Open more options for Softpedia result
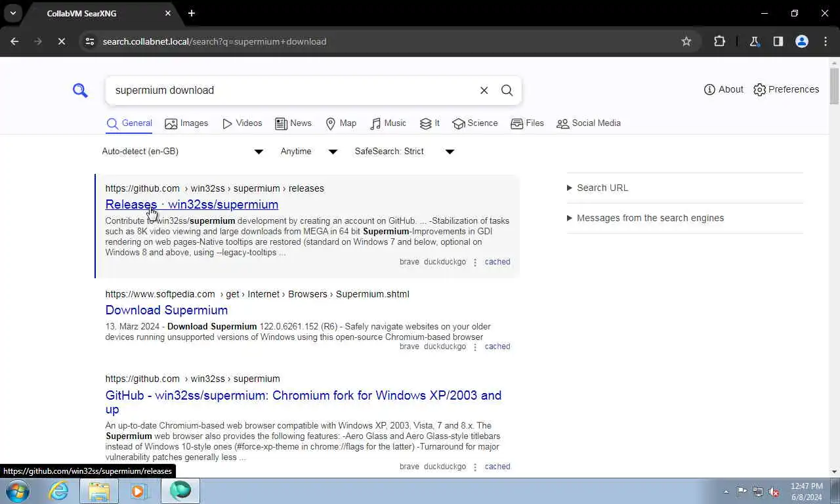840x504 pixels. click(x=475, y=347)
